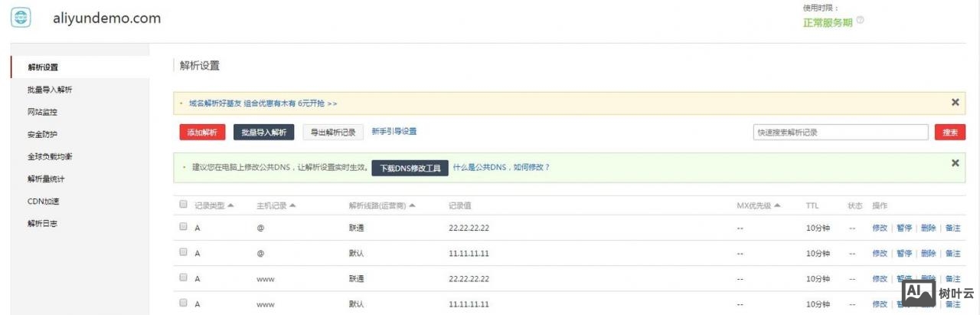The height and width of the screenshot is (315, 980).
Task: Sort by 解析线路(运营商) column arrow
Action: (413, 205)
